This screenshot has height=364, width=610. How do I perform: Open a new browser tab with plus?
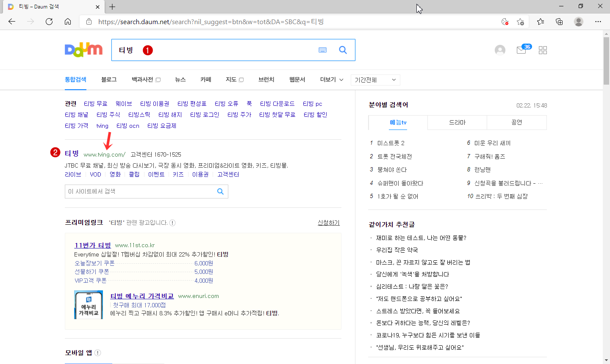pos(112,7)
